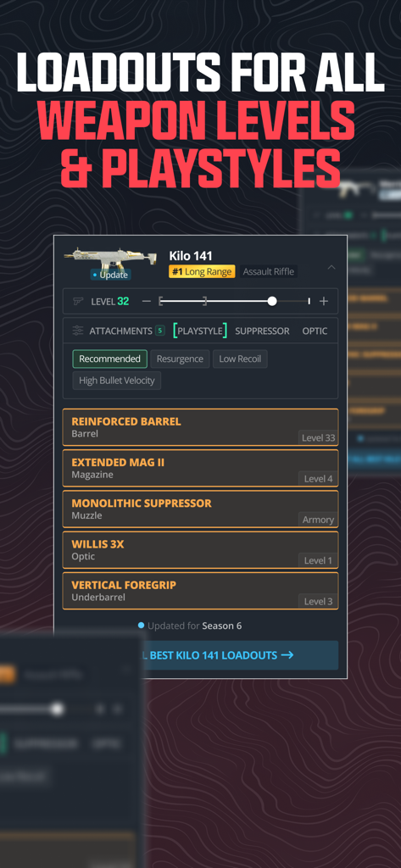Click the level value 32
The height and width of the screenshot is (868, 401).
[x=123, y=301]
